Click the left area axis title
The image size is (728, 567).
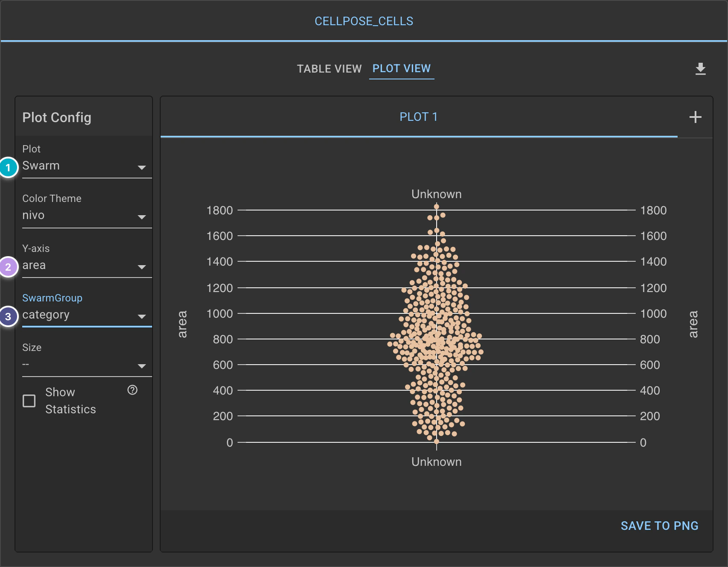(182, 324)
